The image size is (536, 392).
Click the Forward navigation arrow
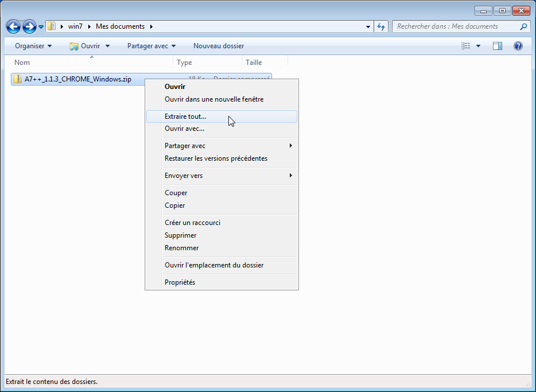pyautogui.click(x=29, y=26)
